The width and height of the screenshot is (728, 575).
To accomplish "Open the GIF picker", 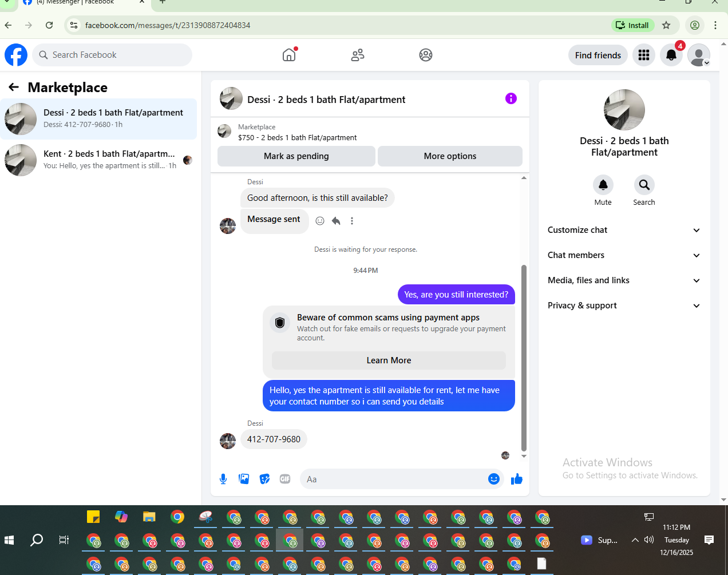I will tap(285, 479).
